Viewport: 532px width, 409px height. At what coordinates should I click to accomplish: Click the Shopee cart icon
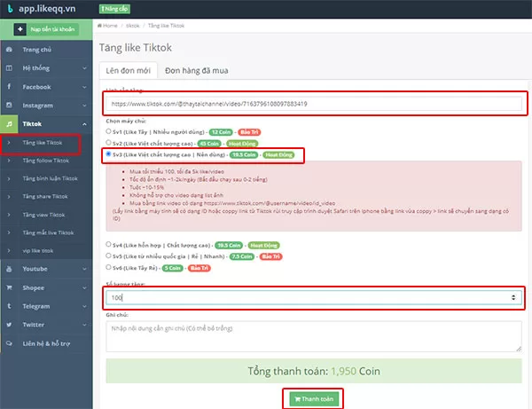(x=9, y=287)
